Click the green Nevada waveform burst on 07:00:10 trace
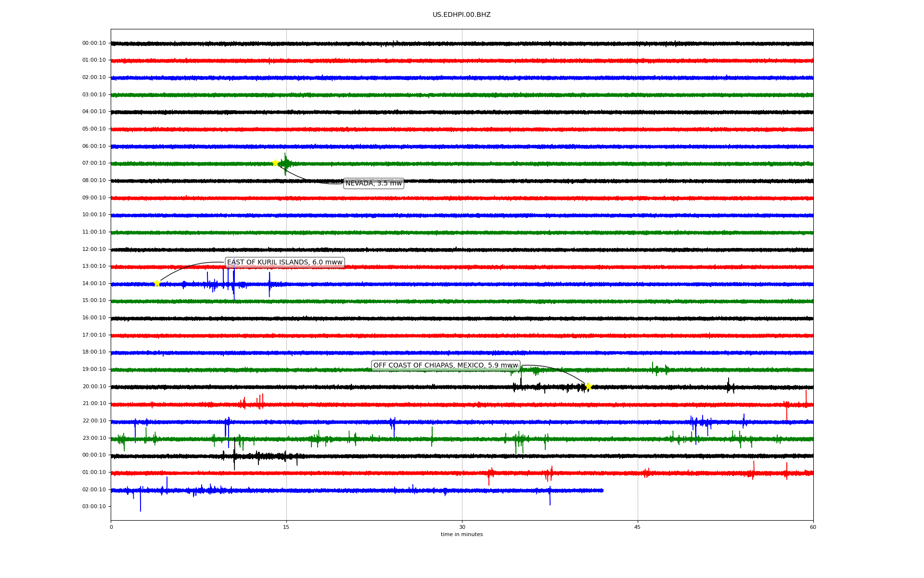The width and height of the screenshot is (924, 578). click(286, 164)
